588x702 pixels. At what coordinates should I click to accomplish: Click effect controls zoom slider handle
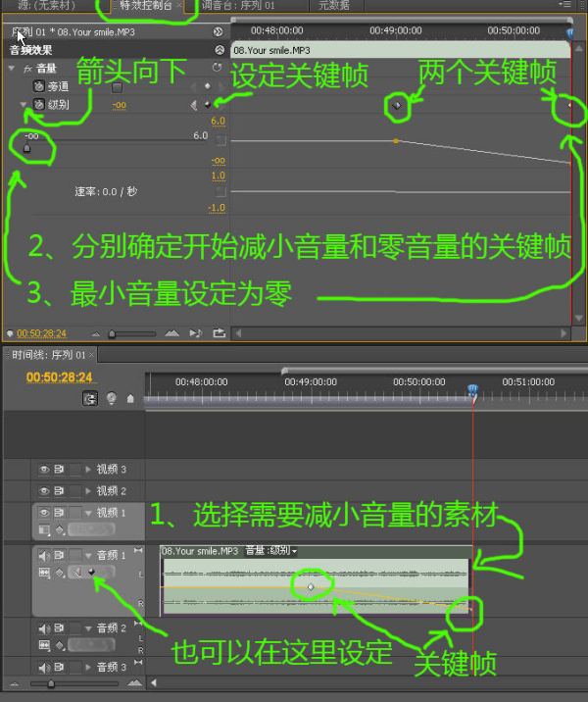click(112, 334)
